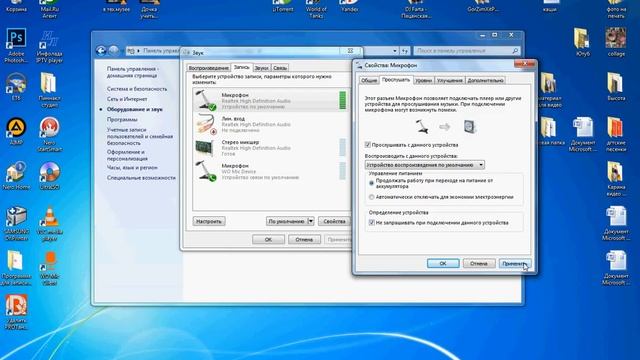Switch to the Запись tab in Sound
The image size is (640, 360).
point(242,67)
